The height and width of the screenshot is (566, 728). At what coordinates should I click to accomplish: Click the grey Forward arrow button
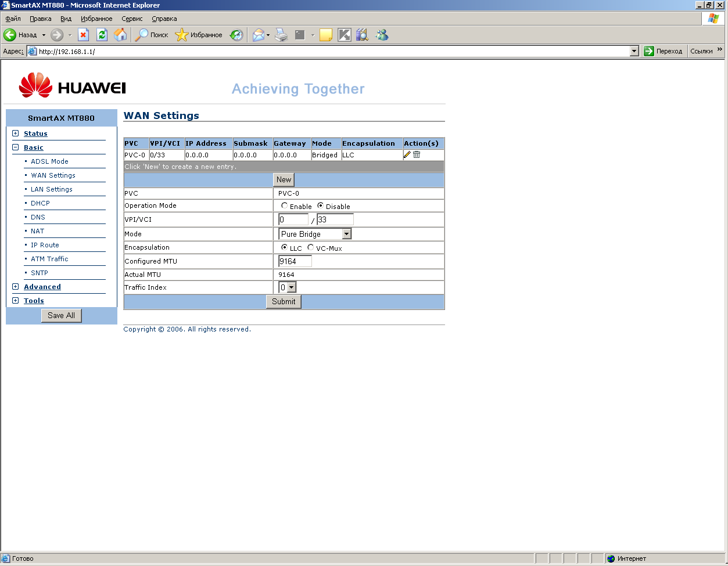click(57, 35)
